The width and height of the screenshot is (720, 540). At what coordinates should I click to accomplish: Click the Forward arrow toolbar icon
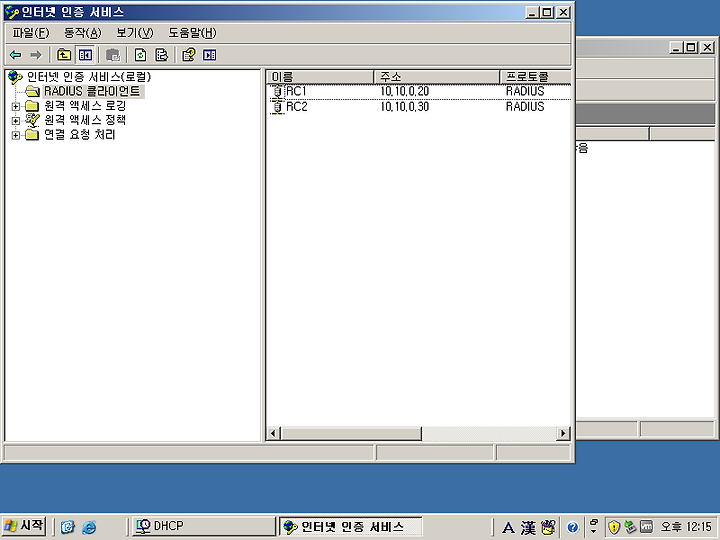tap(36, 55)
